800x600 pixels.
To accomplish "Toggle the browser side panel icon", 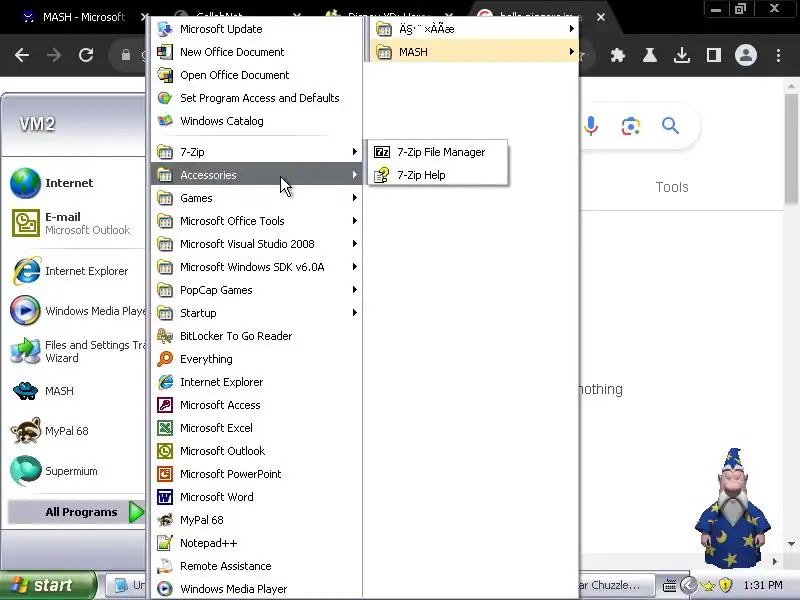I will pyautogui.click(x=714, y=55).
